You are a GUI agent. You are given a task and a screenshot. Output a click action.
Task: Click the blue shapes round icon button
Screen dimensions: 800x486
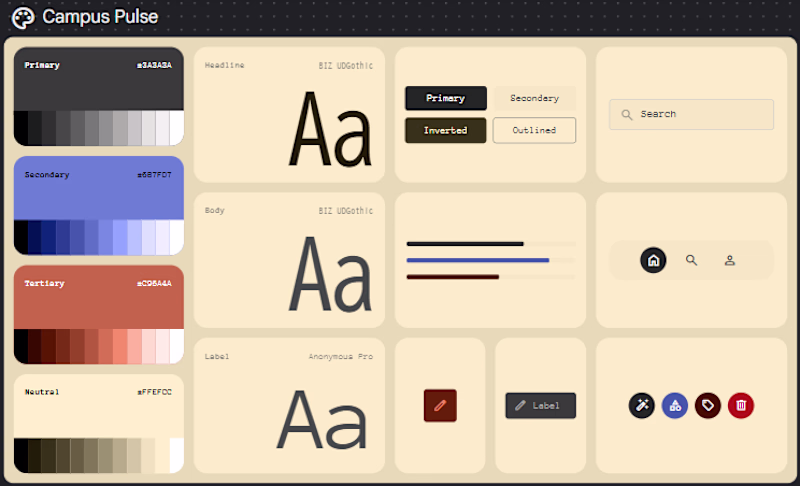(674, 405)
